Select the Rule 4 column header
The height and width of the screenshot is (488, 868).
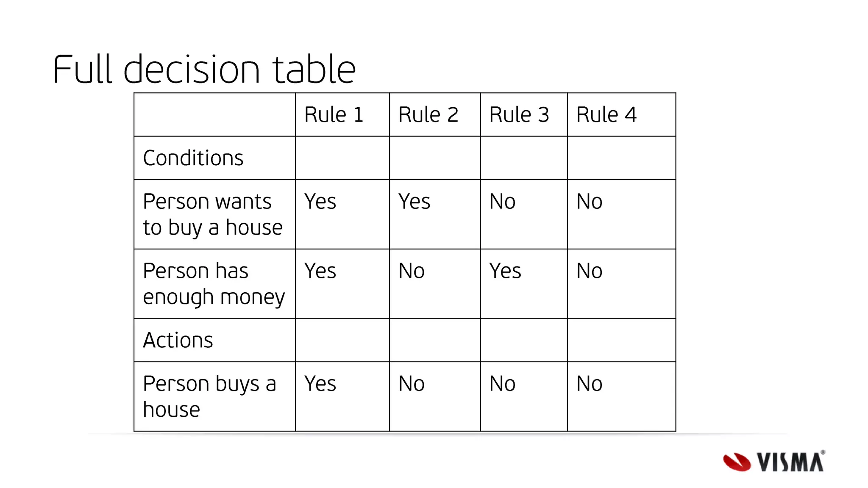606,115
